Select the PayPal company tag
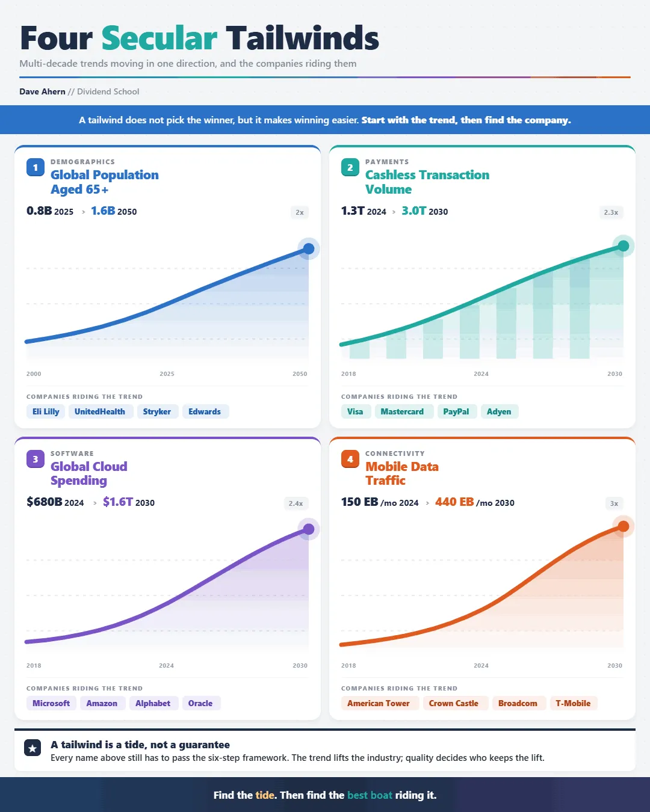Screen dimensions: 650x812 (456, 411)
